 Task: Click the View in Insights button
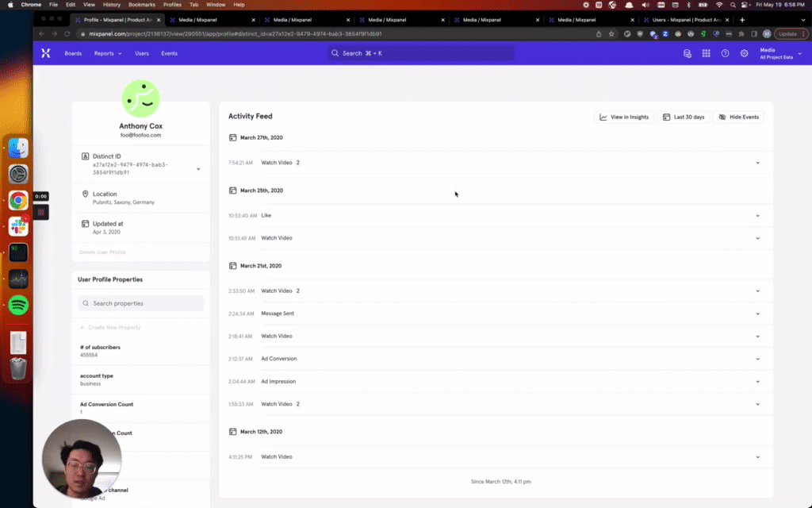point(624,117)
